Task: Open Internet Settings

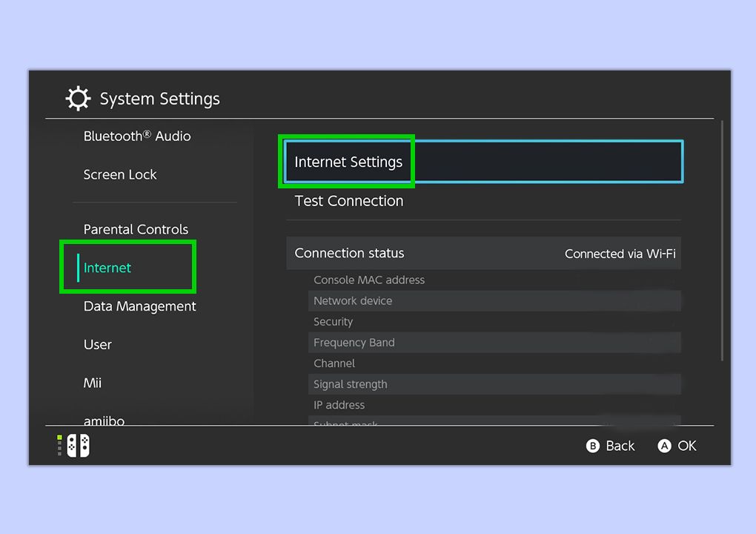Action: [348, 162]
